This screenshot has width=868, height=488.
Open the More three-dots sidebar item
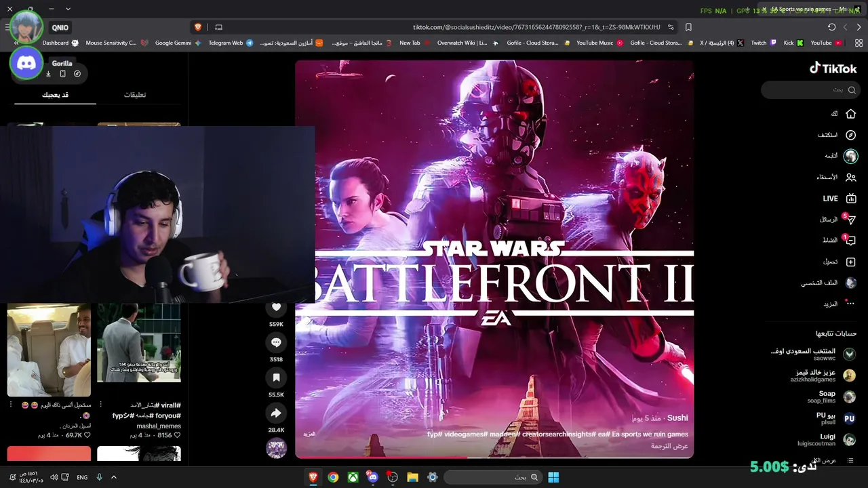(851, 304)
